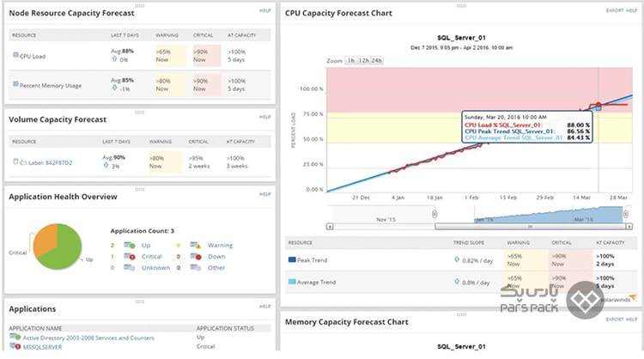Click drag handle of Application Health Overview panel
This screenshot has width=644, height=359.
click(140, 189)
